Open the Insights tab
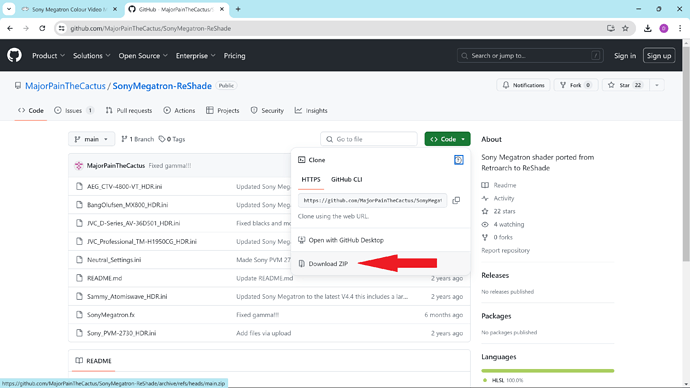The width and height of the screenshot is (690, 388). [x=311, y=110]
